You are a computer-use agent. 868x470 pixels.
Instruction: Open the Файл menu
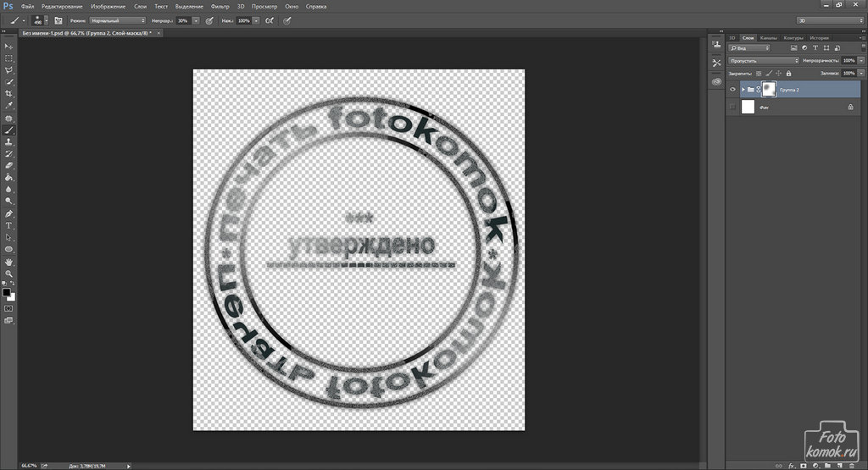(27, 7)
